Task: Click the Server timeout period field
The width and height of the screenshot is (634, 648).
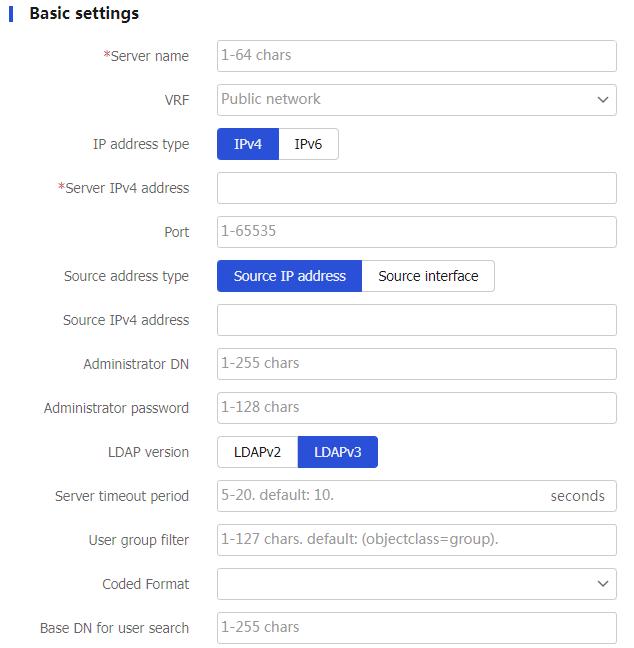Action: pos(417,496)
